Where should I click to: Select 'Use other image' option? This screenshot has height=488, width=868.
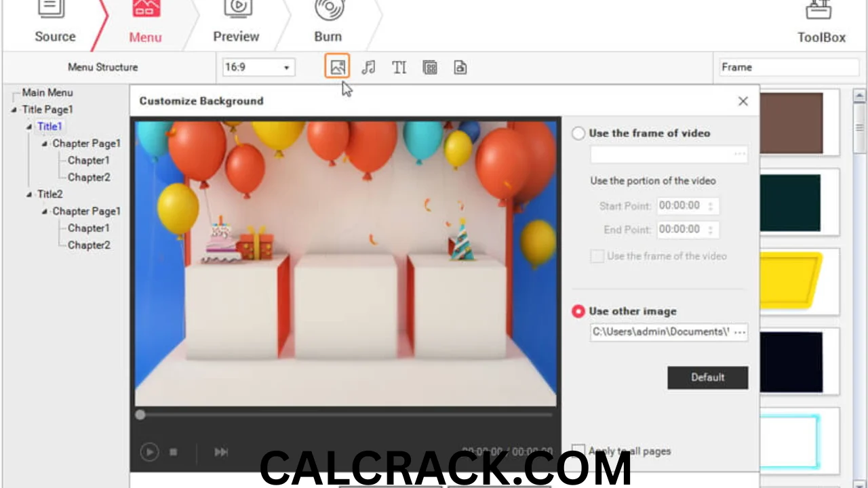point(578,311)
